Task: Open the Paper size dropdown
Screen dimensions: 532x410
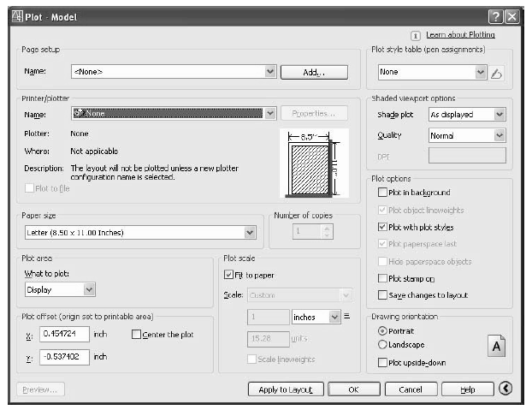Action: point(250,232)
